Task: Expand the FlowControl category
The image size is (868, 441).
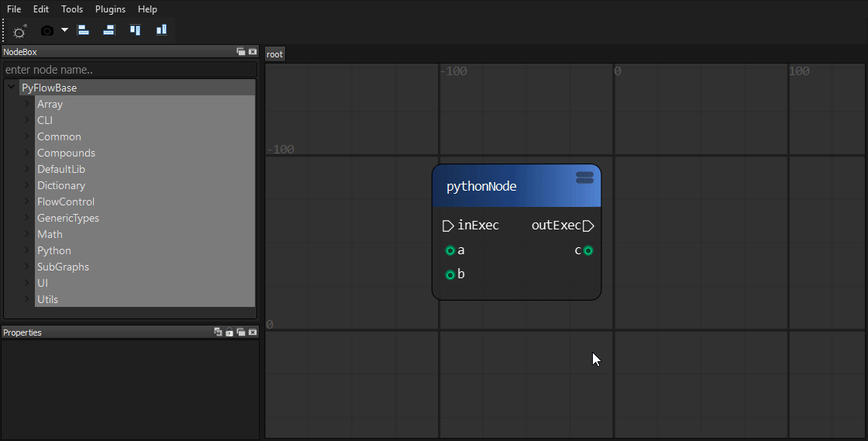Action: pyautogui.click(x=26, y=202)
